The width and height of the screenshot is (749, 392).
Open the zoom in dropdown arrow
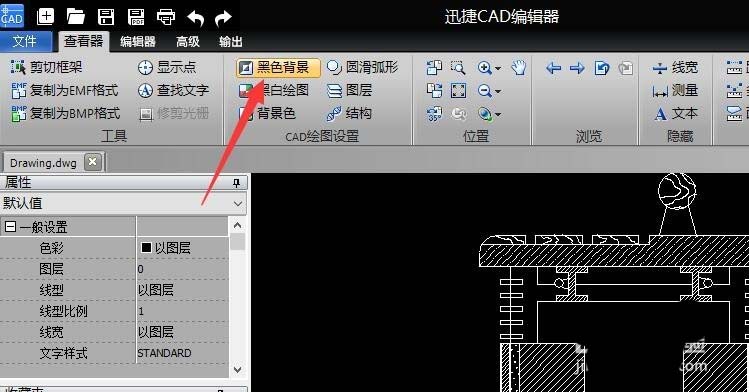(498, 68)
